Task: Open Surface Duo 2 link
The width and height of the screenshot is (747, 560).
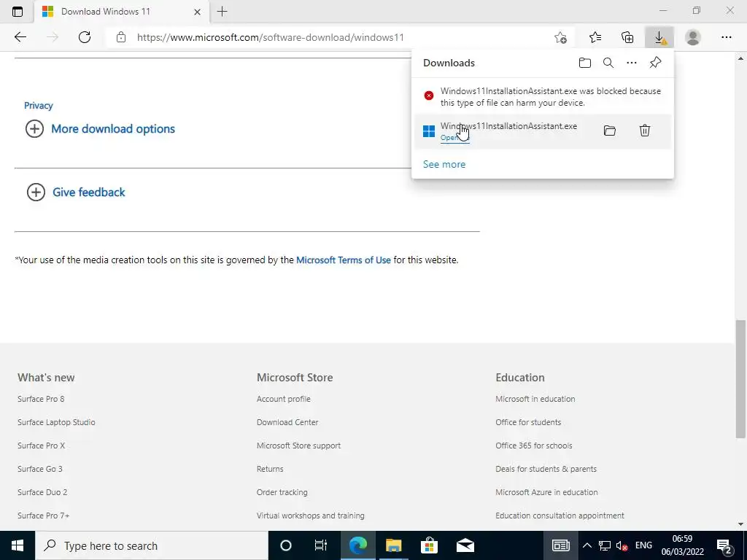Action: pos(42,492)
